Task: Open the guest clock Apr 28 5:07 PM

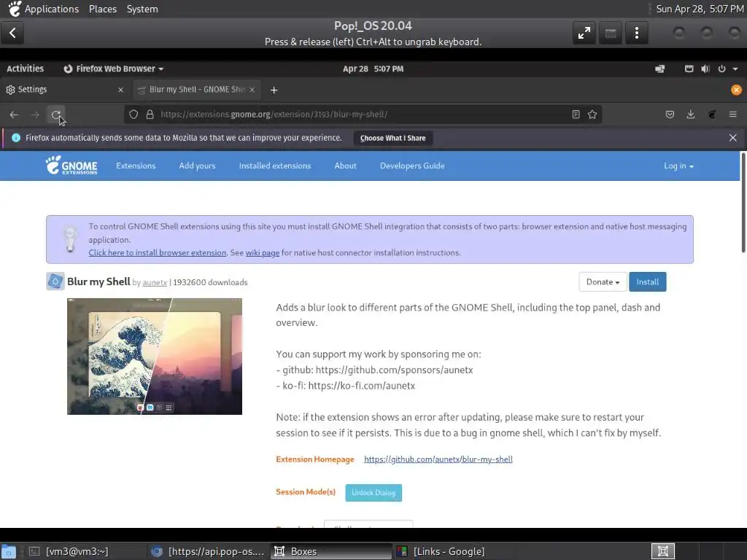Action: coord(373,69)
